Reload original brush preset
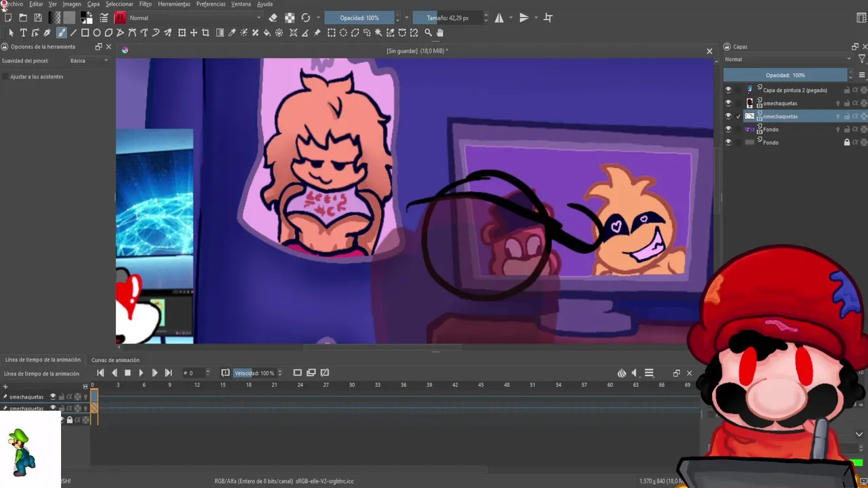This screenshot has width=868, height=488. tap(306, 18)
